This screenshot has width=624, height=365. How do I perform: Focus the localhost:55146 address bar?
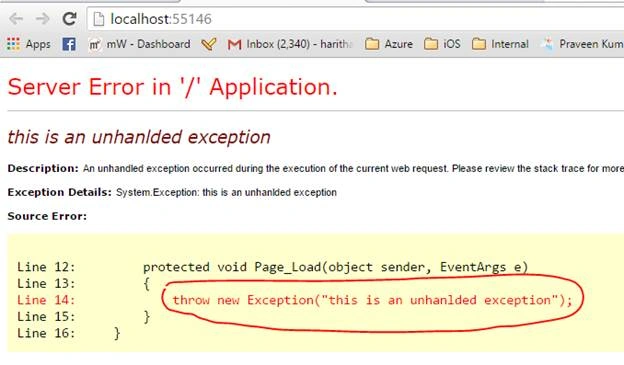tap(355, 19)
